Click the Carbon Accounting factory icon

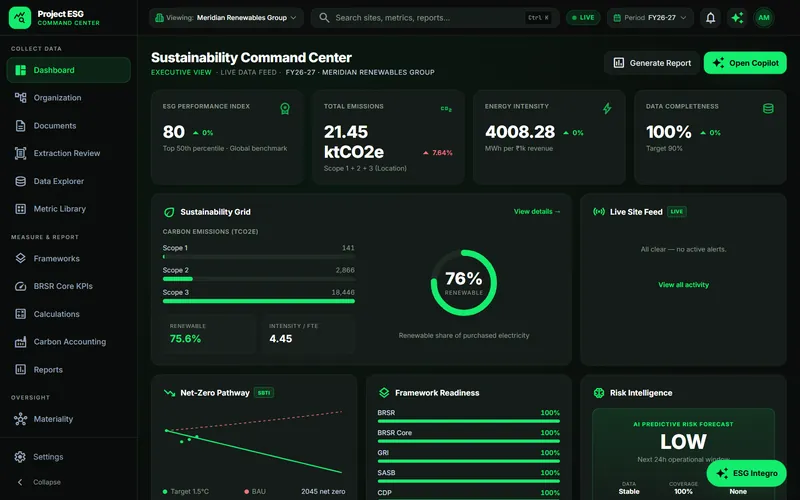pos(20,342)
